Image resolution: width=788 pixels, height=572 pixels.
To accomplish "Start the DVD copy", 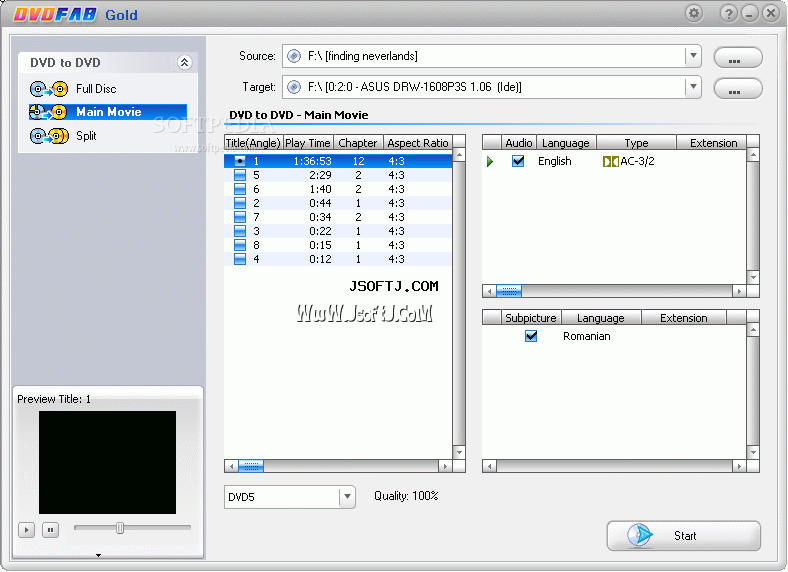I will [683, 535].
